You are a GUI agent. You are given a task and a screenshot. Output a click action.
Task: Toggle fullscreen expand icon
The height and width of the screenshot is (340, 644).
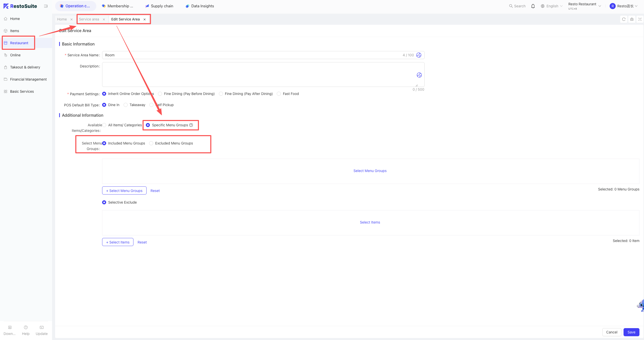click(x=640, y=19)
